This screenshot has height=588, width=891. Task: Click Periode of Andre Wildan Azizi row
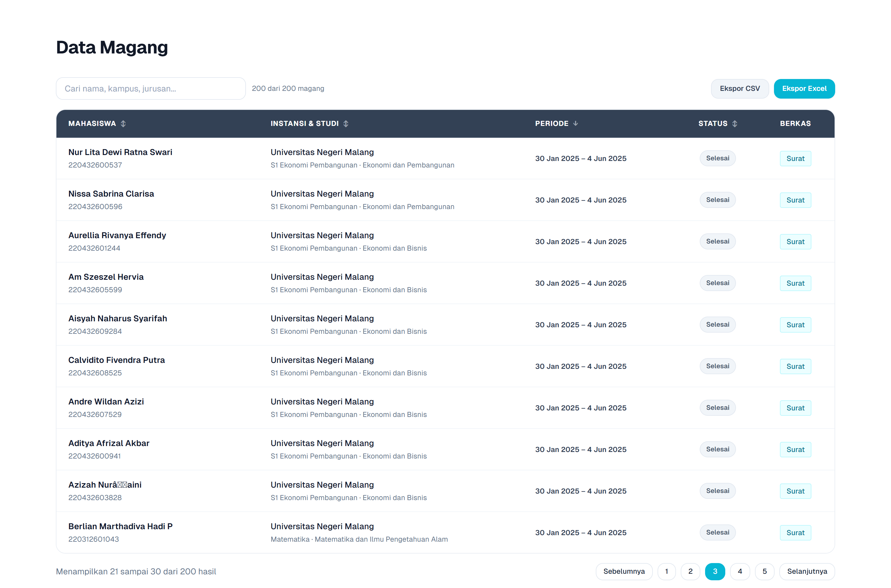coord(581,408)
